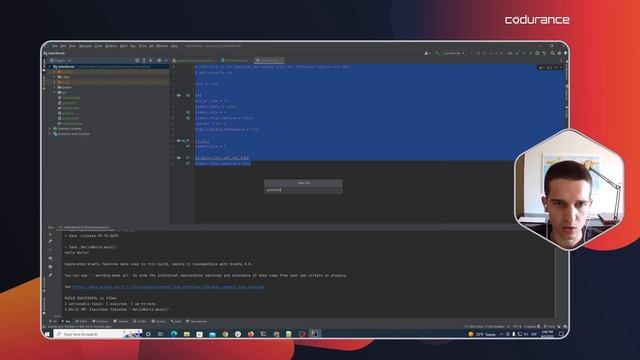Image resolution: width=640 pixels, height=360 pixels.
Task: Click the Rerun icon in Run panel
Action: coord(51,235)
